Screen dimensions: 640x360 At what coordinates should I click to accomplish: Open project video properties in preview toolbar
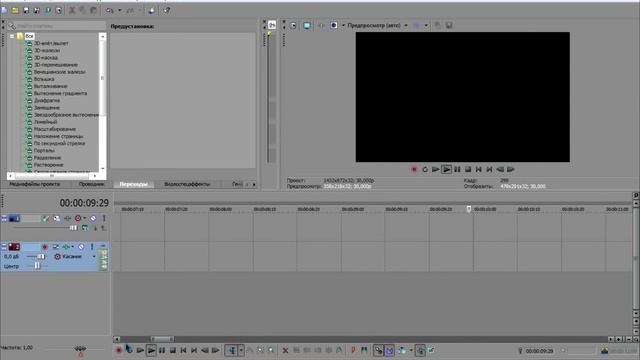(x=293, y=25)
